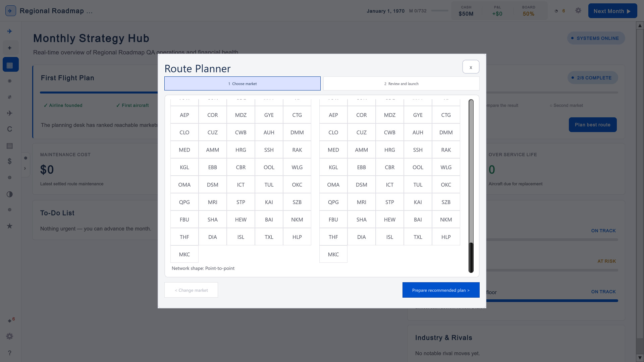Open the diamond icon with red 6 badge

click(x=10, y=320)
